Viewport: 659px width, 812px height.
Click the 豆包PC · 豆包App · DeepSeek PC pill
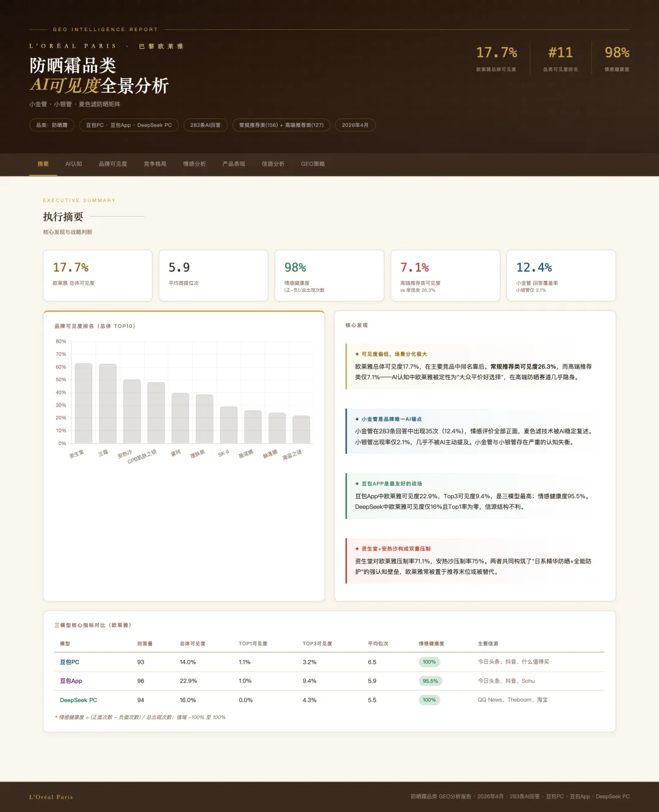(129, 125)
